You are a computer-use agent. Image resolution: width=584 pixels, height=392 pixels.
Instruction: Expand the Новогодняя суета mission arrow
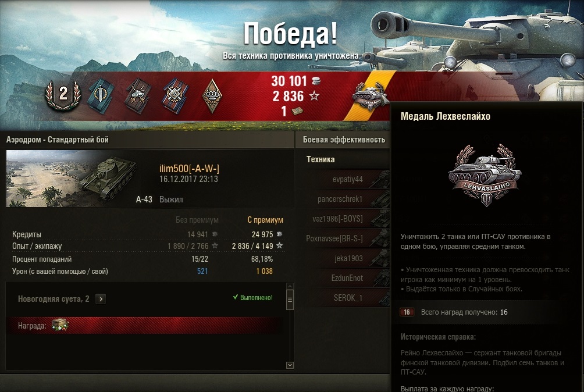click(101, 299)
